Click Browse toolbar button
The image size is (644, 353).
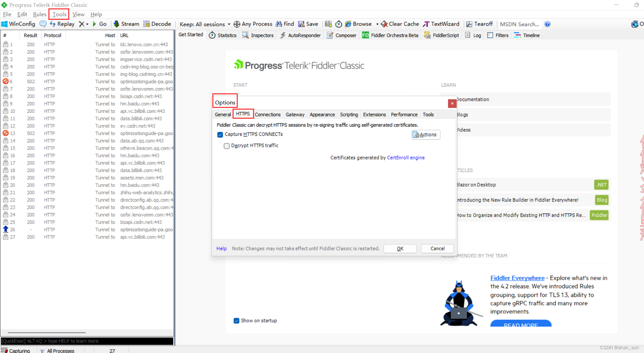point(358,24)
